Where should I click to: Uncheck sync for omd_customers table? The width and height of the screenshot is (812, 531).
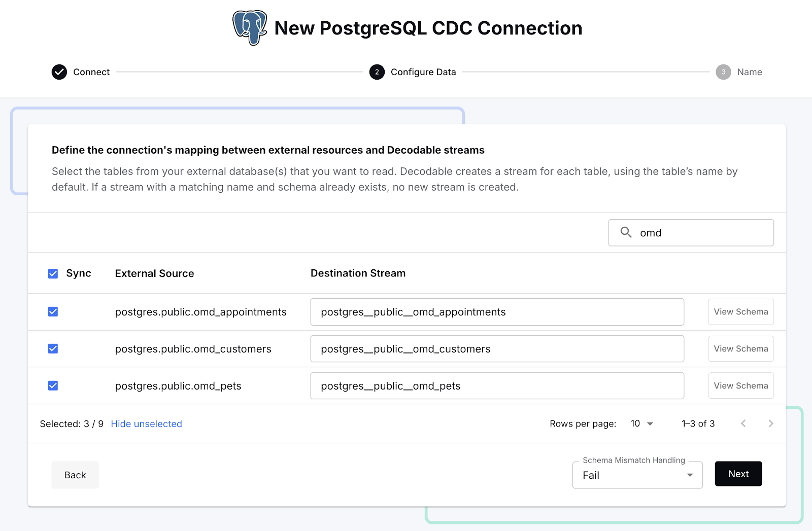pos(53,349)
